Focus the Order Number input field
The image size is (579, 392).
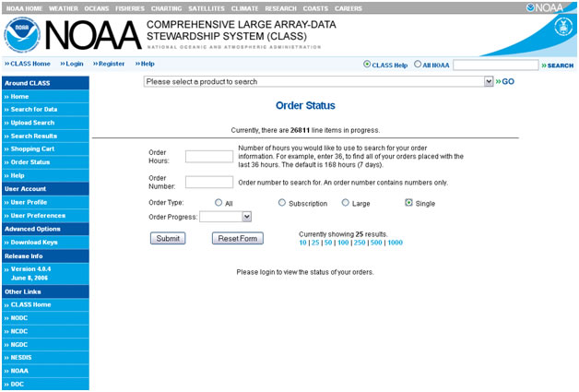209,182
